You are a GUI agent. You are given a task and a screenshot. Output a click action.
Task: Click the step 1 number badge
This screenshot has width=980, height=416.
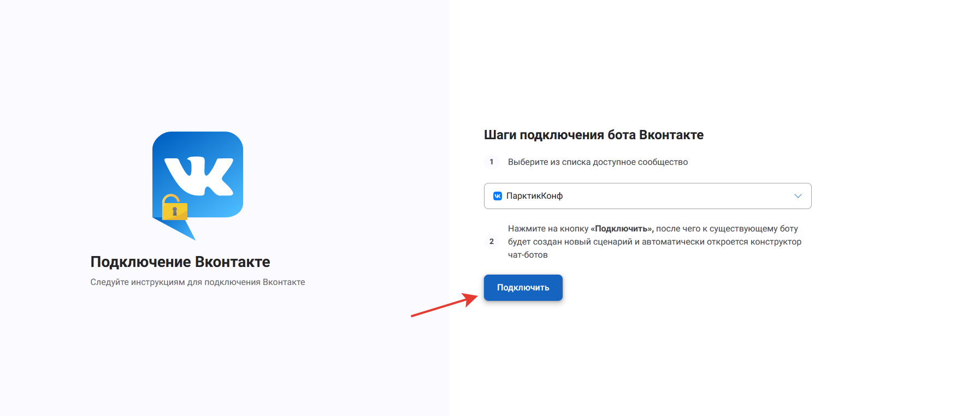coord(492,162)
